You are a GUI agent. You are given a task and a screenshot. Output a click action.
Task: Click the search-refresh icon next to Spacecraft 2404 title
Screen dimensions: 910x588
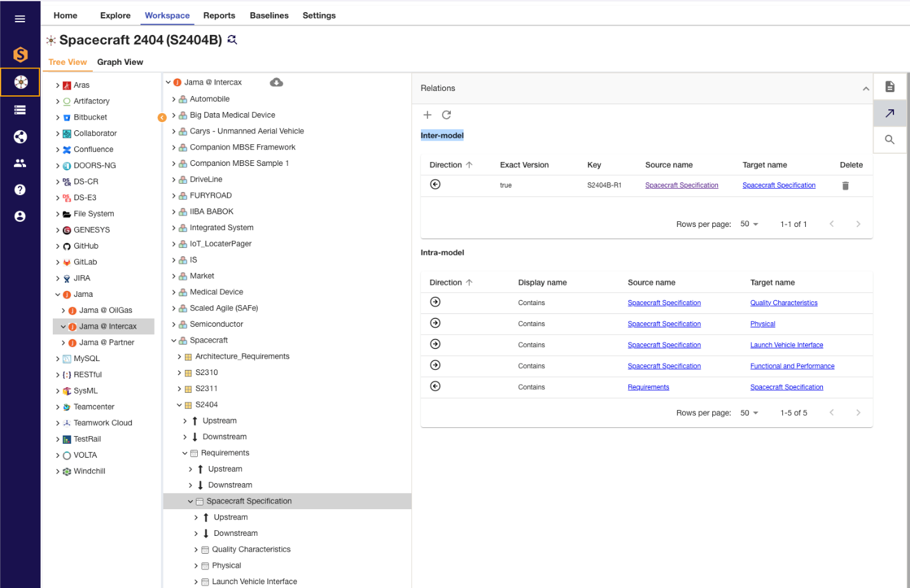click(x=232, y=39)
